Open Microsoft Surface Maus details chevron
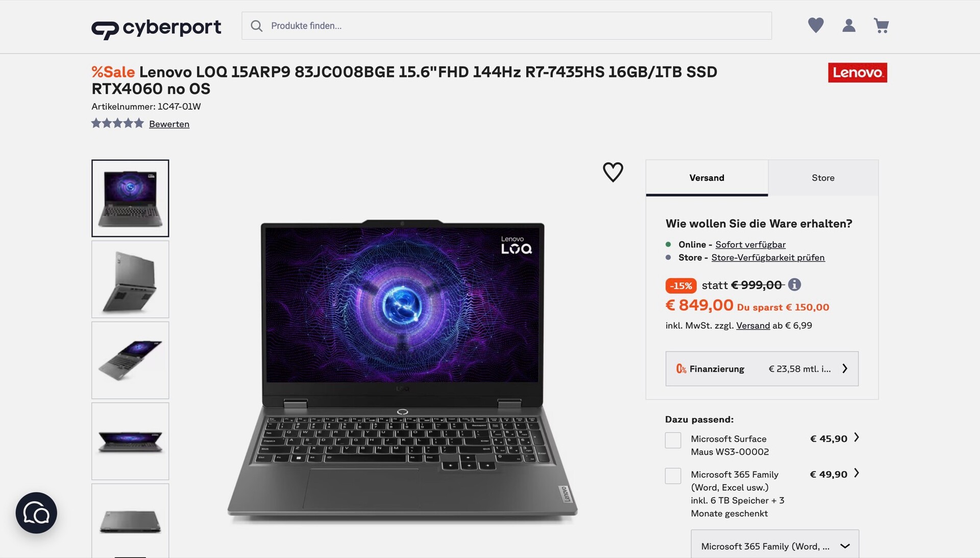Viewport: 980px width, 558px height. pyautogui.click(x=856, y=438)
